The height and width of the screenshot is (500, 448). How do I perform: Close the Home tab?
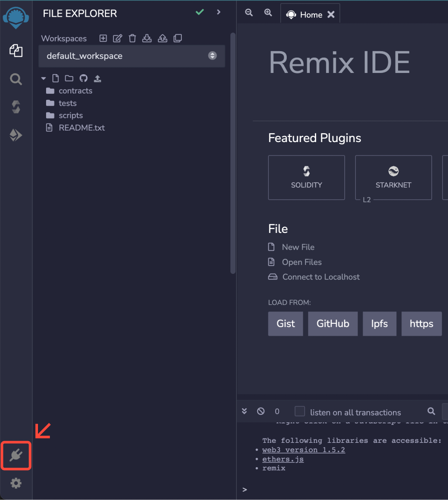coord(331,15)
